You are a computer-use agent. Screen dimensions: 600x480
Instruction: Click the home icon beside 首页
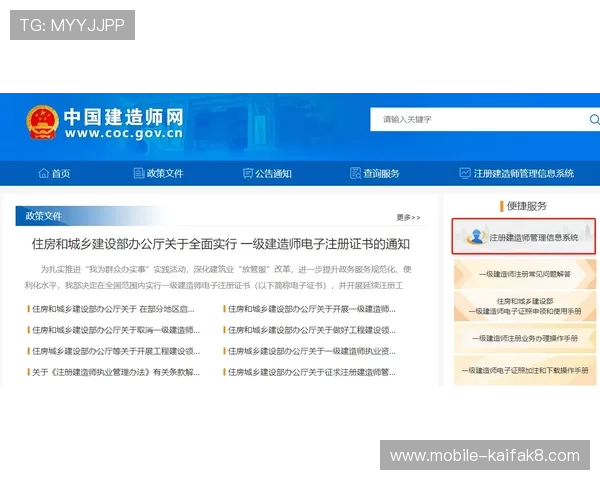pyautogui.click(x=44, y=173)
